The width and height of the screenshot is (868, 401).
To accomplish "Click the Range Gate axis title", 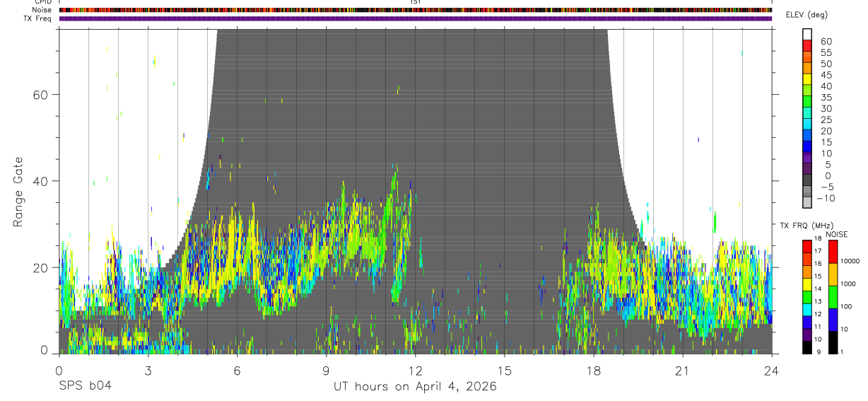I will tap(18, 191).
